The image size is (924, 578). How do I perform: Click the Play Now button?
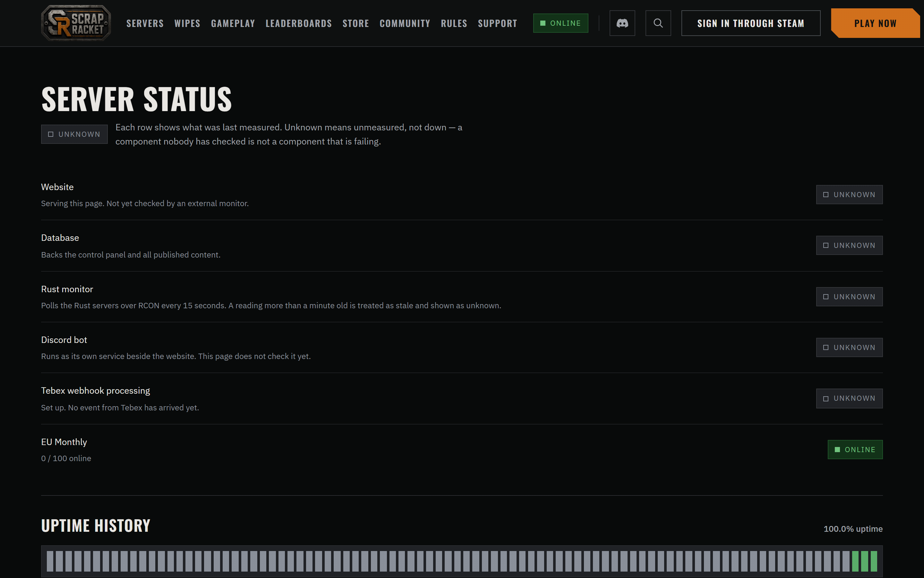(x=876, y=23)
